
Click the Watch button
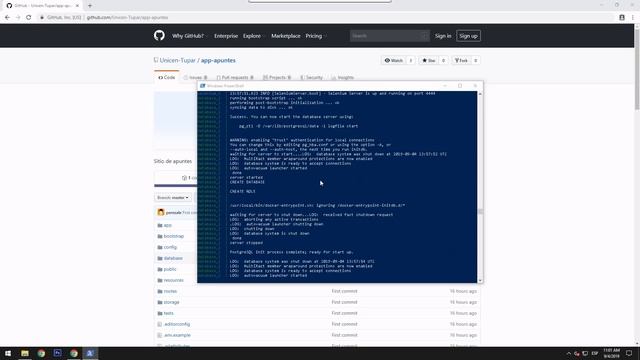click(394, 60)
